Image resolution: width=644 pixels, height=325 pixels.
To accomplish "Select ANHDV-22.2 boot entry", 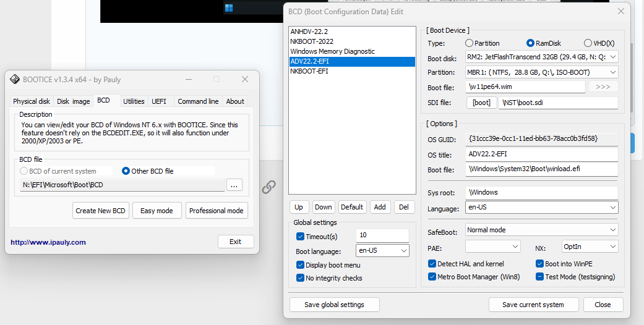I will 352,32.
